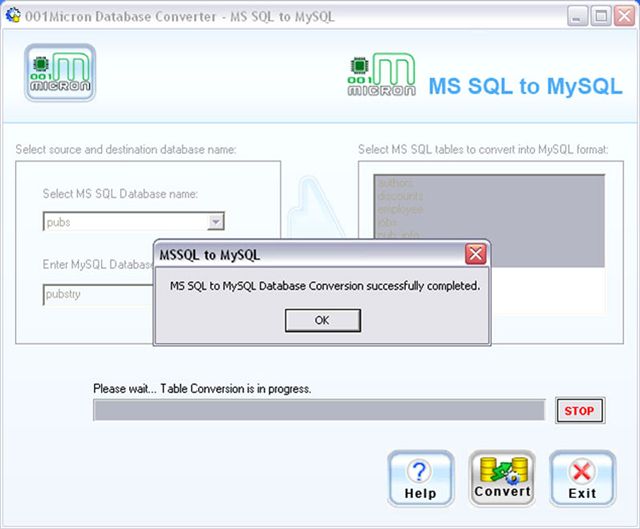The width and height of the screenshot is (640, 529).
Task: Click the title bar application icon
Action: pos(13,15)
